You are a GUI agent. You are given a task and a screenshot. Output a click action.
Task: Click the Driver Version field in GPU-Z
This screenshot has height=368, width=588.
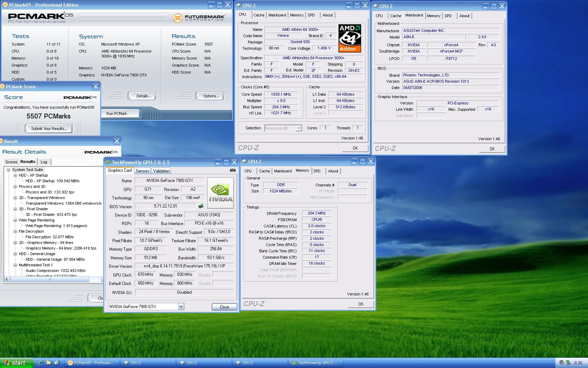click(x=184, y=266)
